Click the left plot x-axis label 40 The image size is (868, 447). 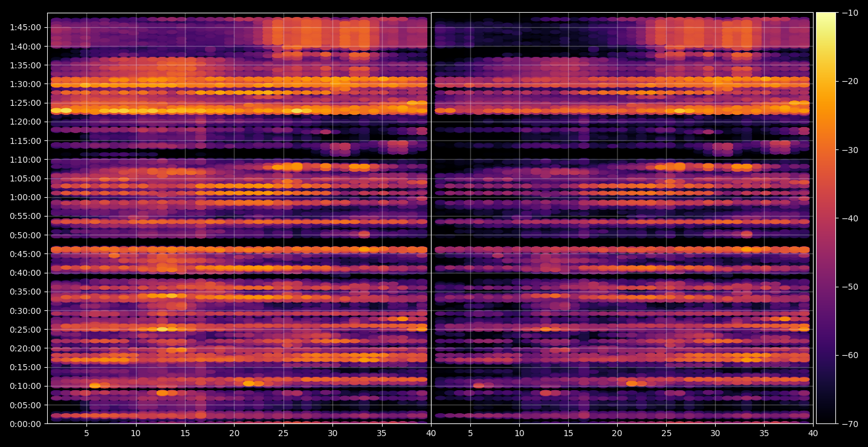431,434
